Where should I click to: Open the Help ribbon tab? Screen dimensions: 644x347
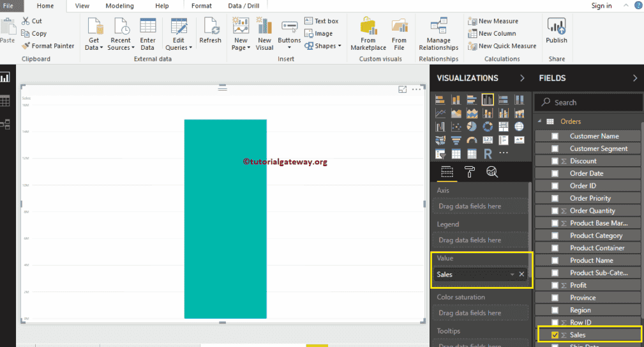[162, 6]
